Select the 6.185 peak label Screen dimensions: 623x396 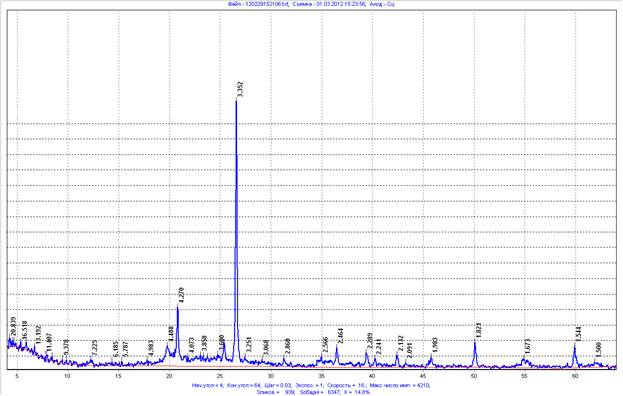(116, 348)
